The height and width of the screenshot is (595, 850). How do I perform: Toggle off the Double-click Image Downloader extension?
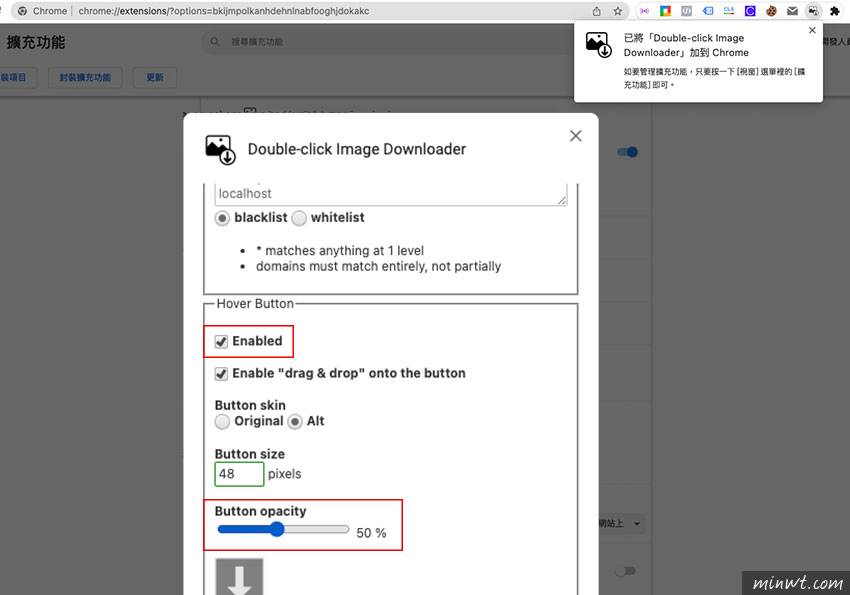click(x=627, y=152)
